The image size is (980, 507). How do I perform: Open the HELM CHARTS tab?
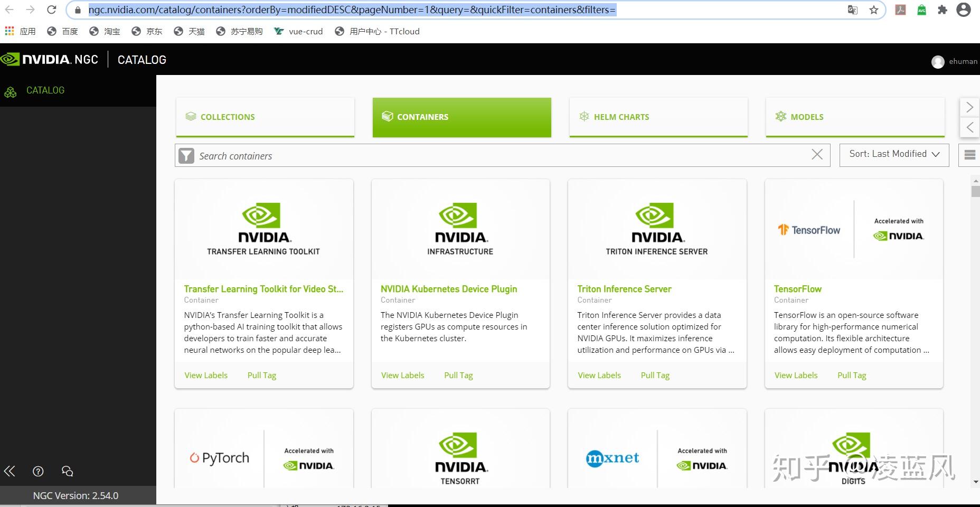(658, 117)
